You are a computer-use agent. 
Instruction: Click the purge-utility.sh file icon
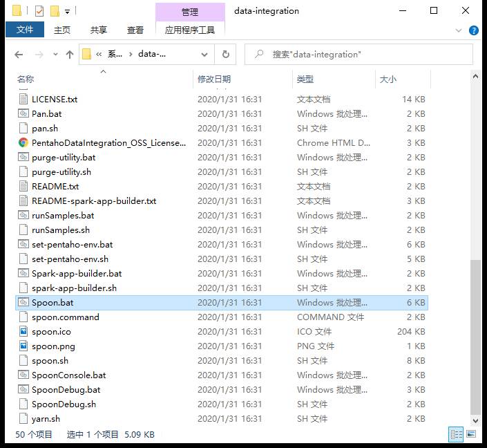tap(23, 171)
